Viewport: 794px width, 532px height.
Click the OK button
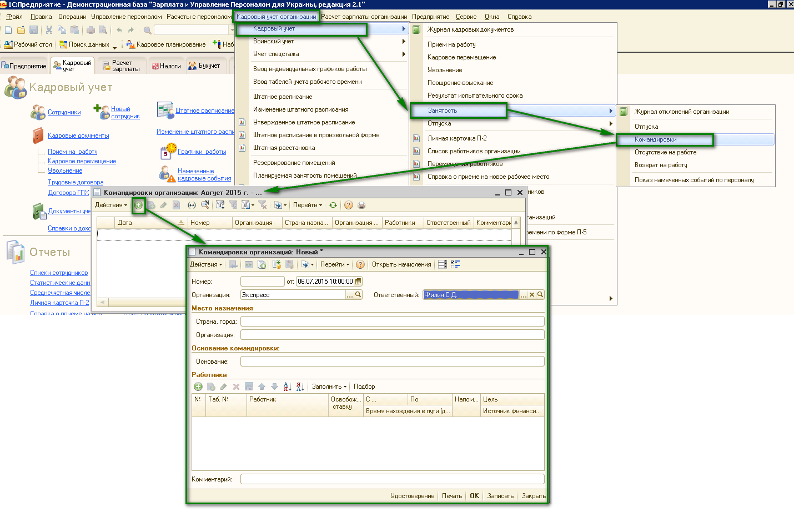[x=474, y=496]
